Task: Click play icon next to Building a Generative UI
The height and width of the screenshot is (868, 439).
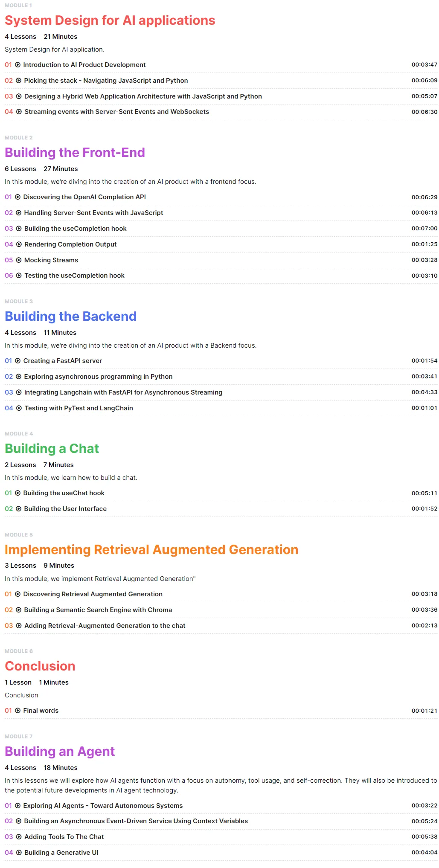Action: 19,853
